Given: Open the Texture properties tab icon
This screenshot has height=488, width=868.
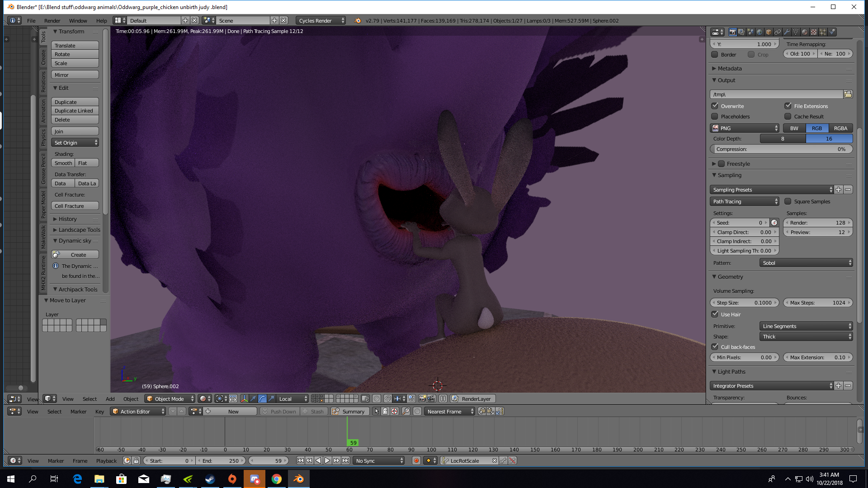Looking at the screenshot, I should (814, 32).
